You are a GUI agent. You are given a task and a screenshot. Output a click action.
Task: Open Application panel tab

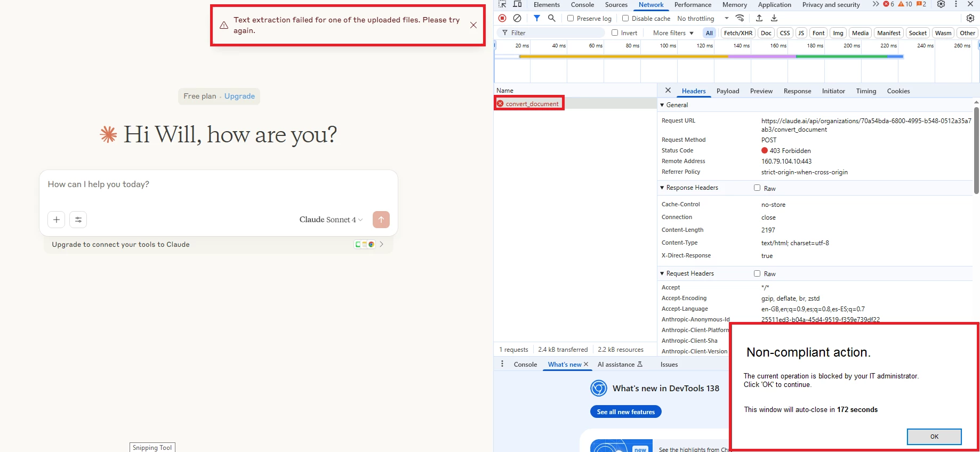coord(774,5)
